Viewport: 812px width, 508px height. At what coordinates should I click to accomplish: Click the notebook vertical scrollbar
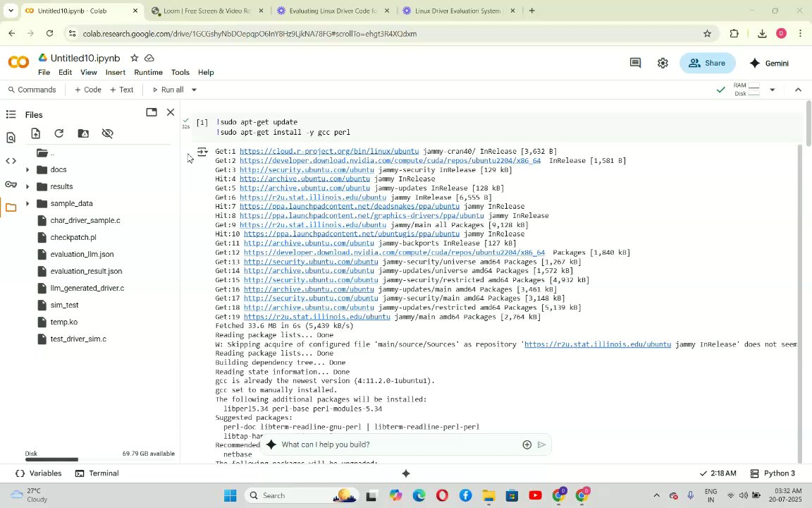pyautogui.click(x=809, y=124)
